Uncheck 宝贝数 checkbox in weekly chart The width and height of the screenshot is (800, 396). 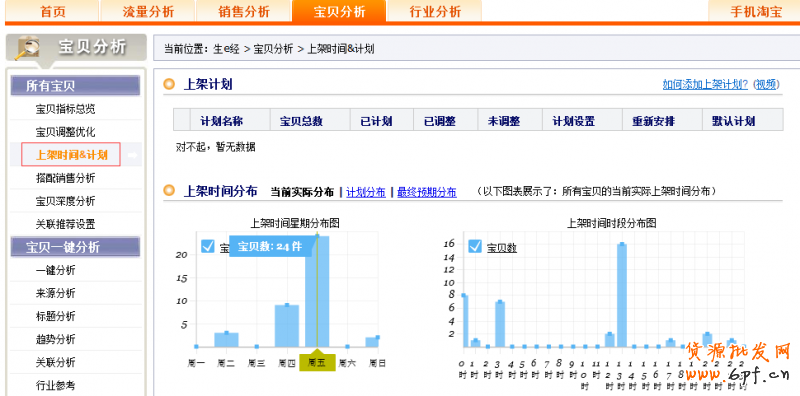pyautogui.click(x=208, y=246)
